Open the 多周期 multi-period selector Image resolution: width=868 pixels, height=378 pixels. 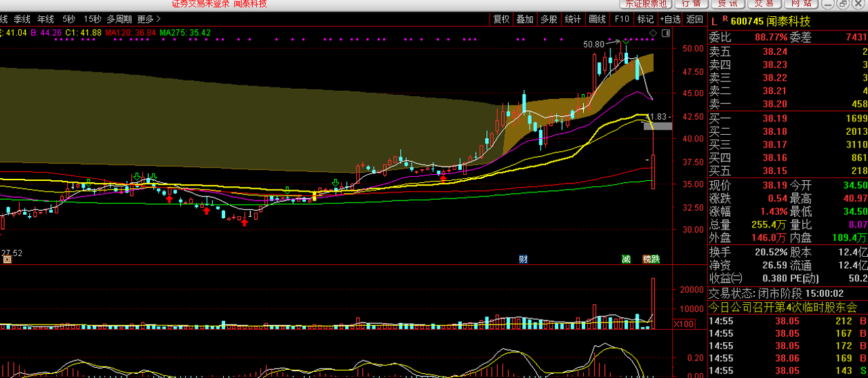pyautogui.click(x=119, y=19)
